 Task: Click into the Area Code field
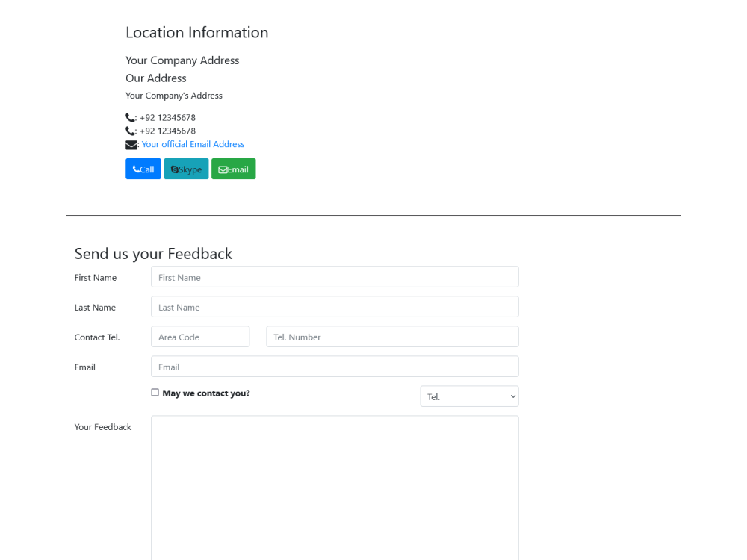[x=200, y=337]
